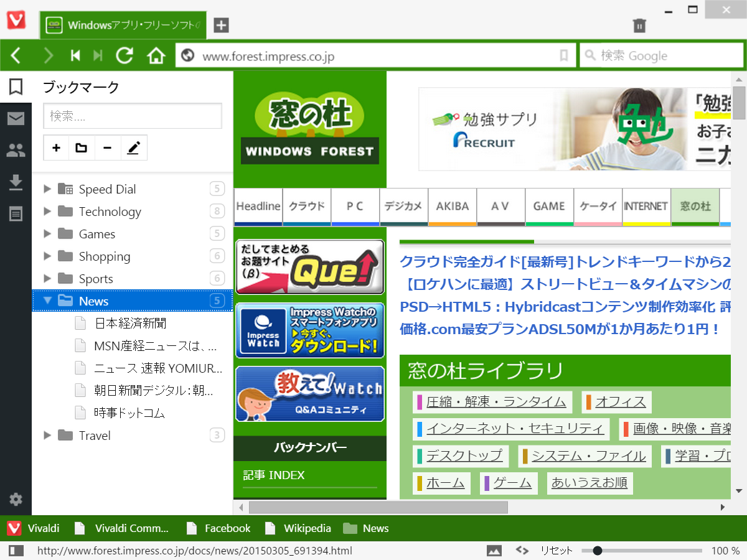Open the Mail panel from the sidebar
Screen dimensions: 747x560
pos(16,118)
